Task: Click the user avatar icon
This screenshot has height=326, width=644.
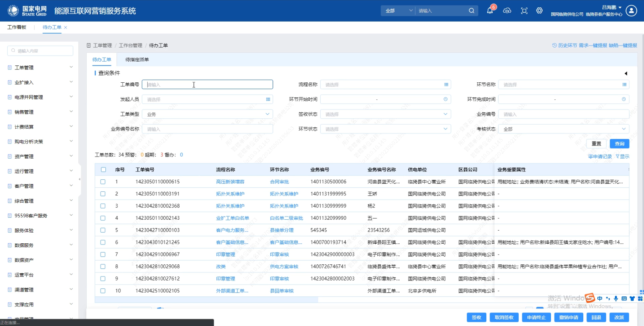Action: pos(631,11)
